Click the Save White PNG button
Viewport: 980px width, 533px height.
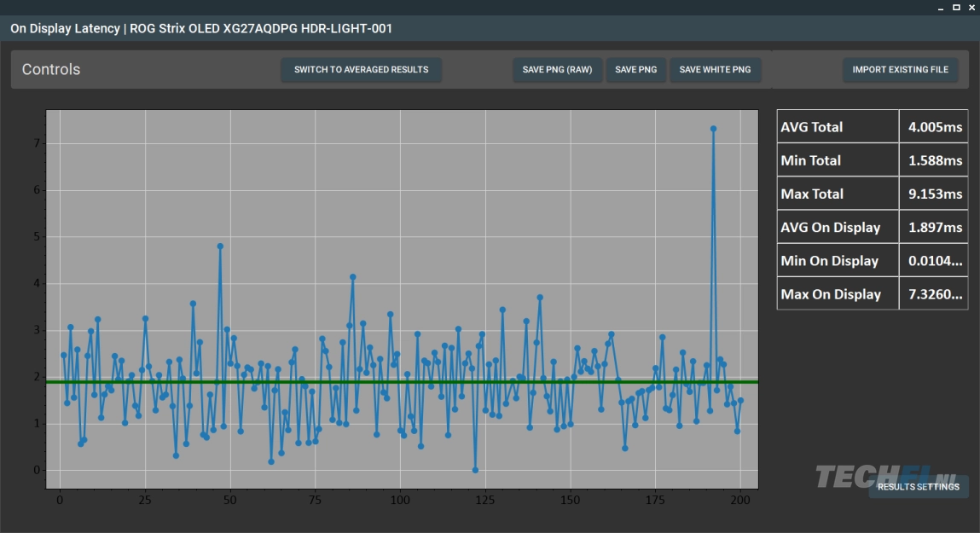715,69
